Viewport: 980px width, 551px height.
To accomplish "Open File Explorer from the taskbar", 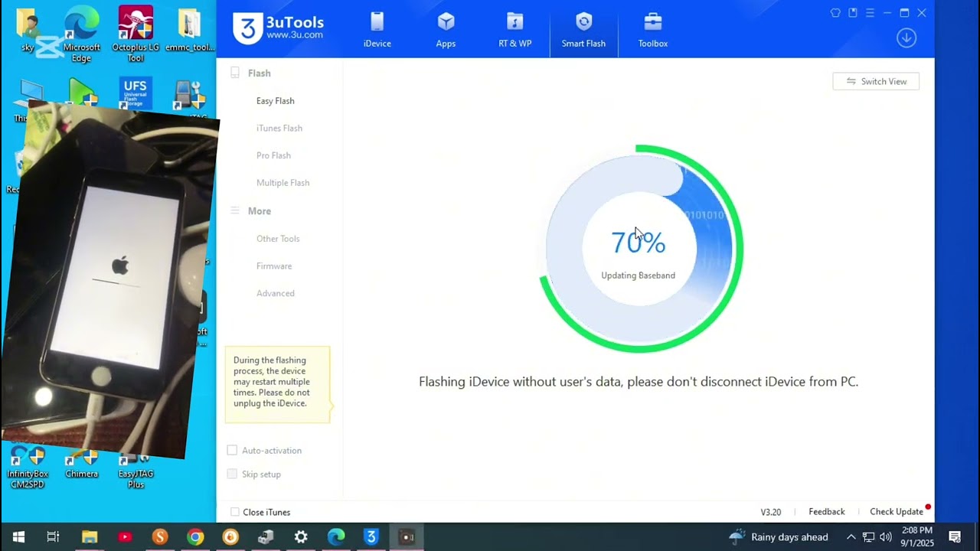I will pyautogui.click(x=90, y=537).
